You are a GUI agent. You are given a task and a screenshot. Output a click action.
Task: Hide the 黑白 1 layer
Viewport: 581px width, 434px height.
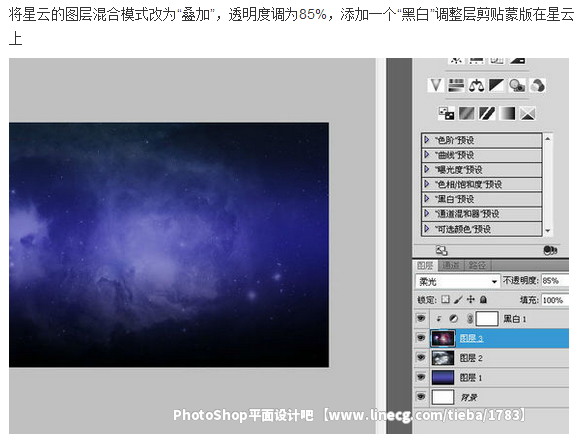click(421, 318)
